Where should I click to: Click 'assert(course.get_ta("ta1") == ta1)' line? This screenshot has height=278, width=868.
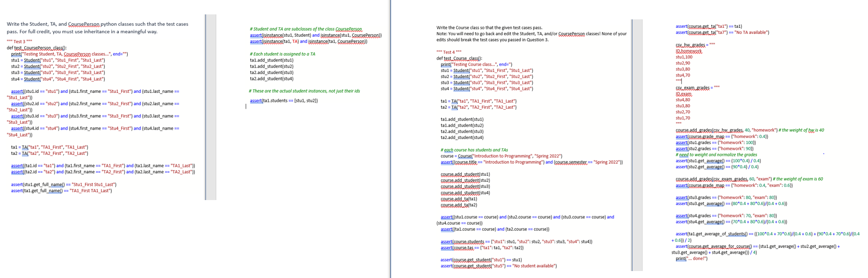pyautogui.click(x=709, y=26)
